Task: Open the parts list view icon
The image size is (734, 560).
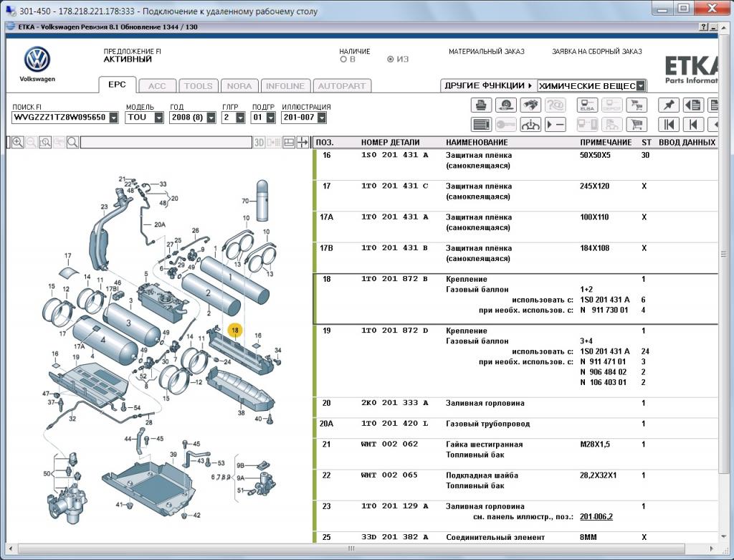Action: (x=481, y=125)
